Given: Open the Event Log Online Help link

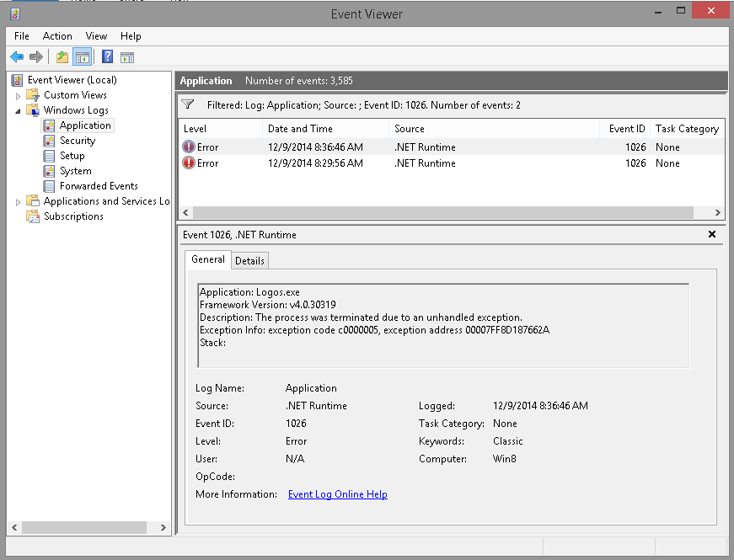Looking at the screenshot, I should coord(337,494).
